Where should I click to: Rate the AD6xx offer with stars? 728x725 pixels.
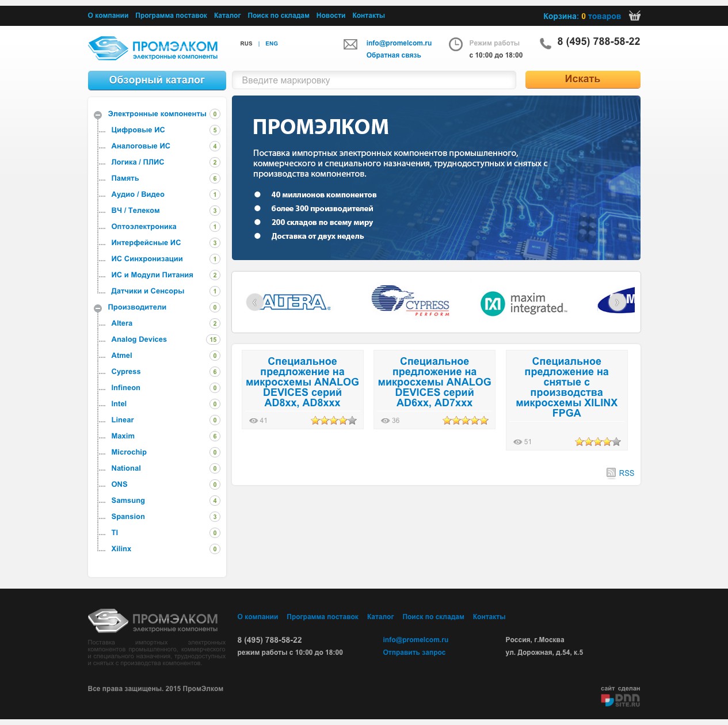click(466, 421)
